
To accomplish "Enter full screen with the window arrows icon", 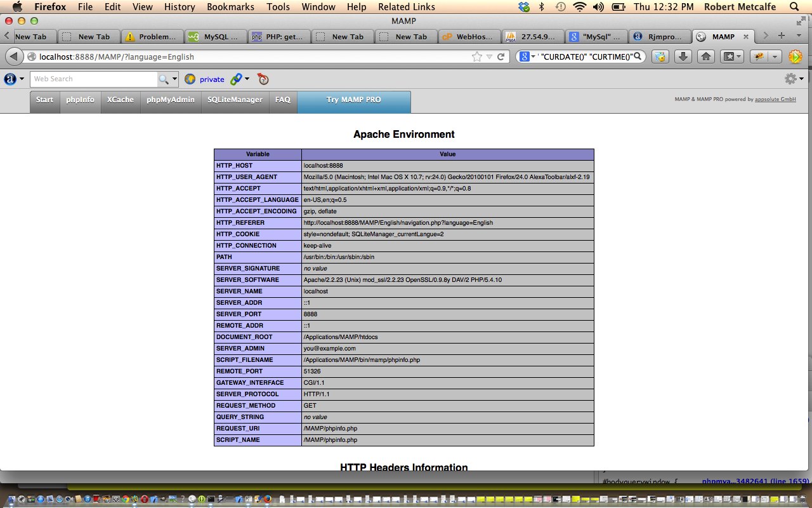I will coord(802,21).
